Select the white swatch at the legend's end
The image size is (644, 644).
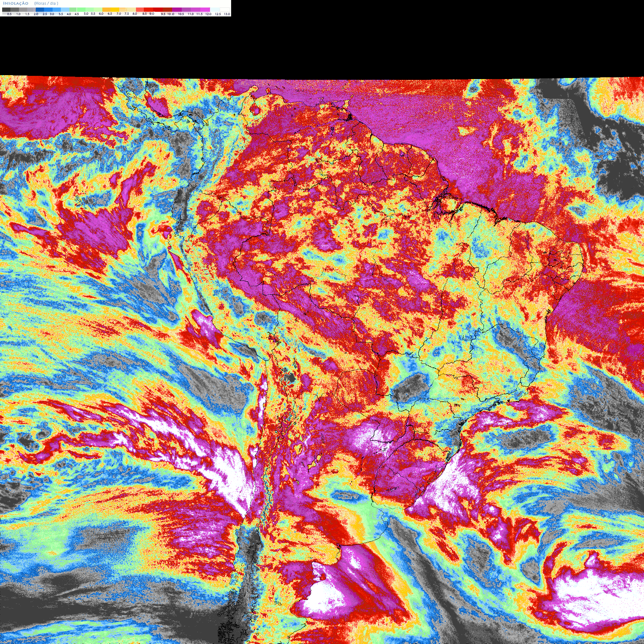(225, 10)
